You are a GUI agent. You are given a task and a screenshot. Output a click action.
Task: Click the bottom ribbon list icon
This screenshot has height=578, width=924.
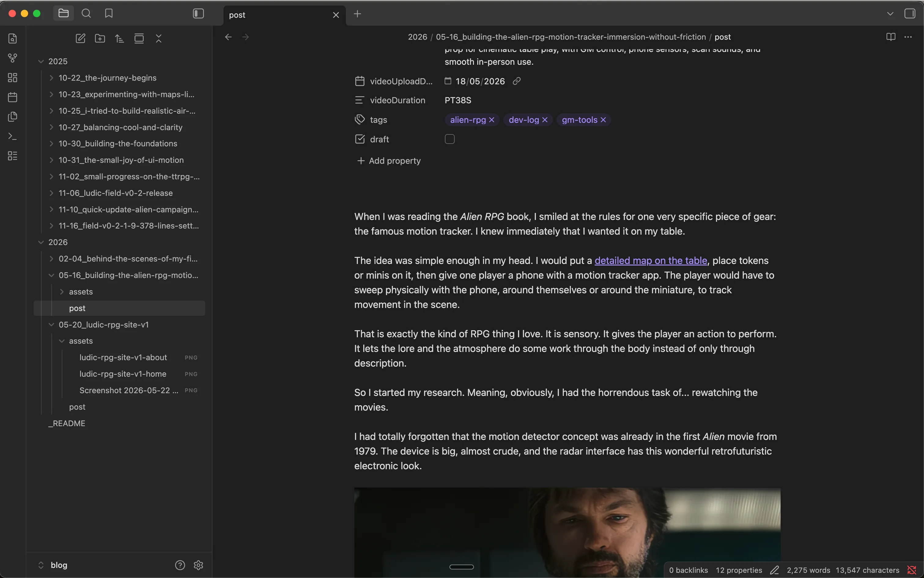13,155
